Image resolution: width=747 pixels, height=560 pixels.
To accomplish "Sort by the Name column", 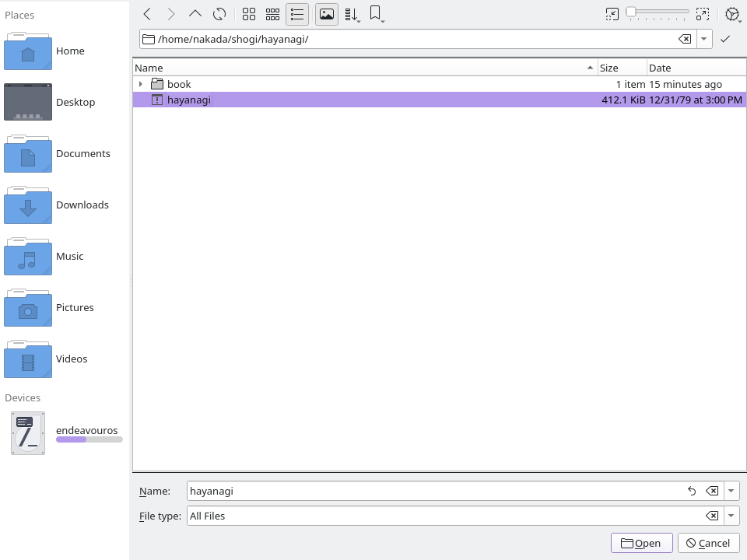I will click(365, 68).
